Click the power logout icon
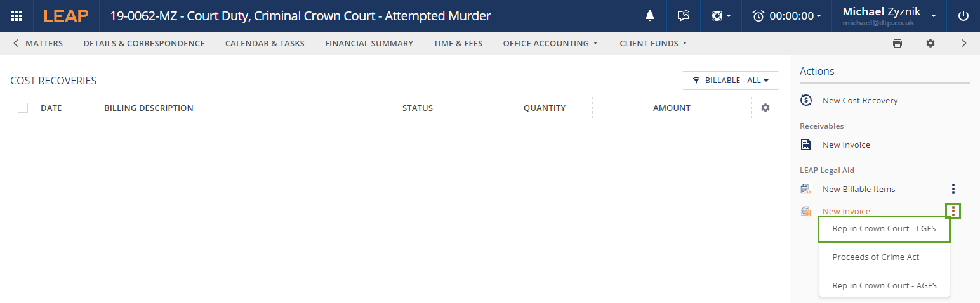Image resolution: width=980 pixels, height=303 pixels. (x=963, y=16)
